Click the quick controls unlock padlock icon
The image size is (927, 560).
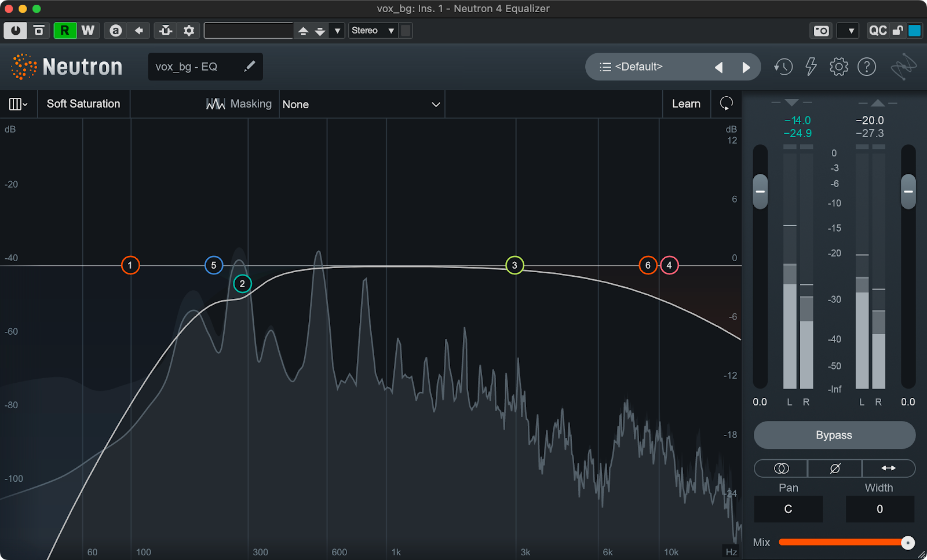[x=897, y=31]
